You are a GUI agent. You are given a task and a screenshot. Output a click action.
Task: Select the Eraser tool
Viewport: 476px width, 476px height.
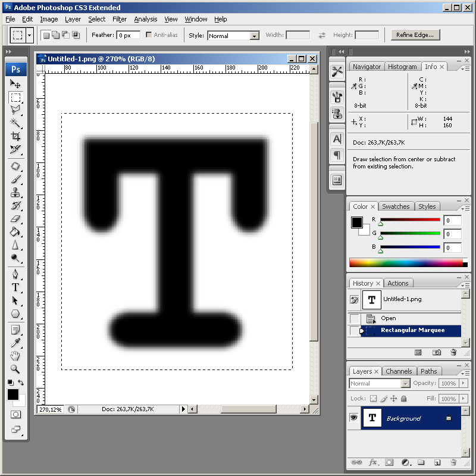(x=15, y=218)
